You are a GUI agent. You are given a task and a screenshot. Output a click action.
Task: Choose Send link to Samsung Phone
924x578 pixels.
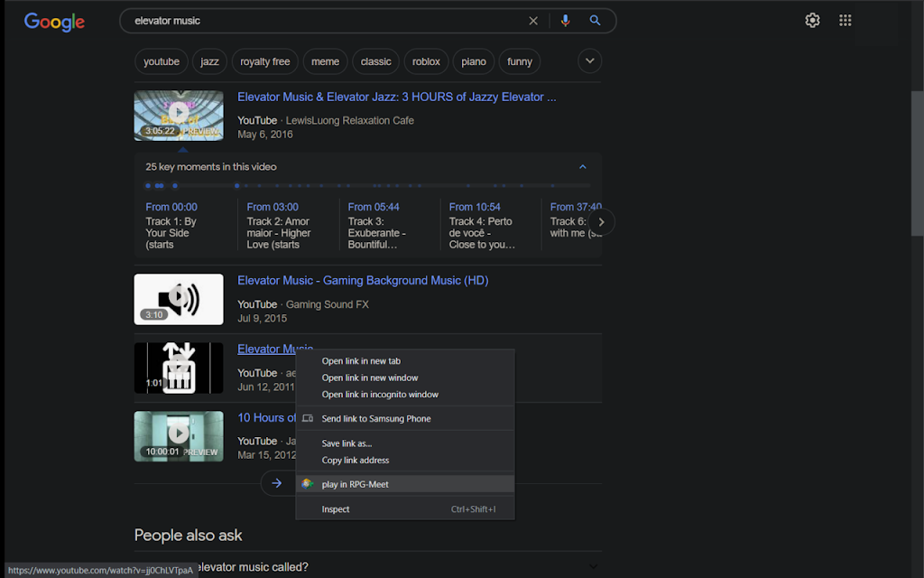(x=405, y=418)
